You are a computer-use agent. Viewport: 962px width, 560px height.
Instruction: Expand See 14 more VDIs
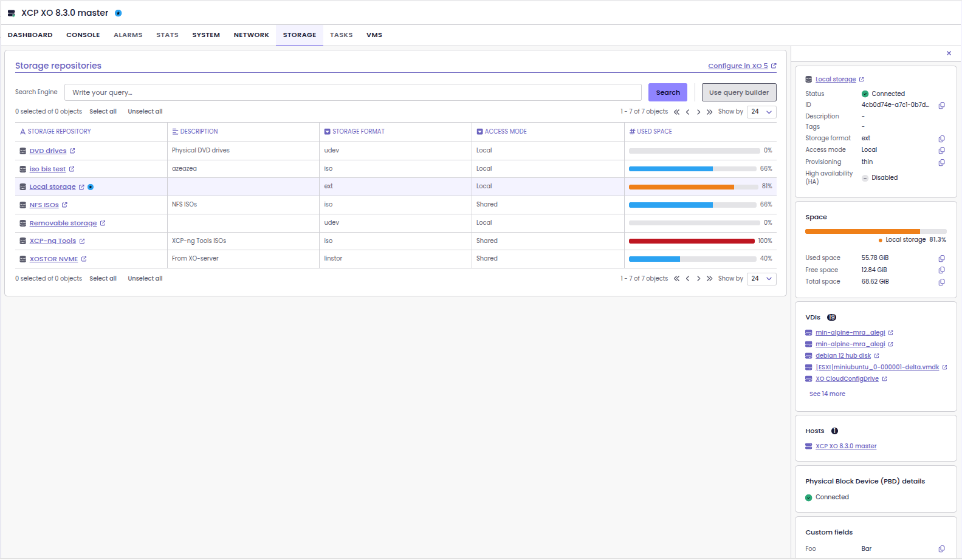827,394
